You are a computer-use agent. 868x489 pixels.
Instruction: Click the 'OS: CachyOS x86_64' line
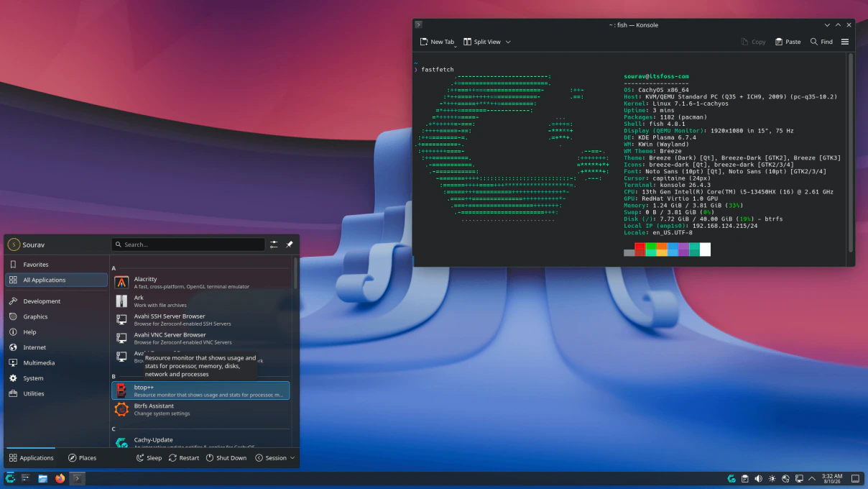tap(656, 90)
